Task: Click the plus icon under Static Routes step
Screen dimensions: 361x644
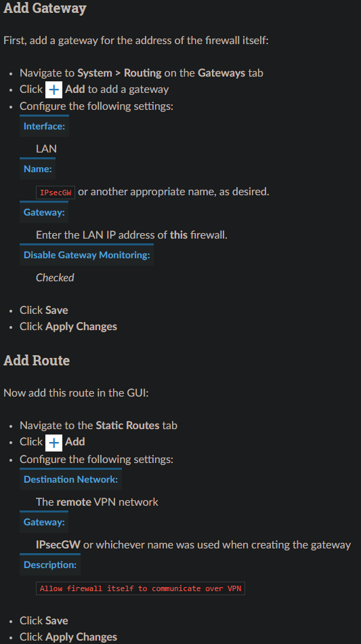Action: pos(54,443)
